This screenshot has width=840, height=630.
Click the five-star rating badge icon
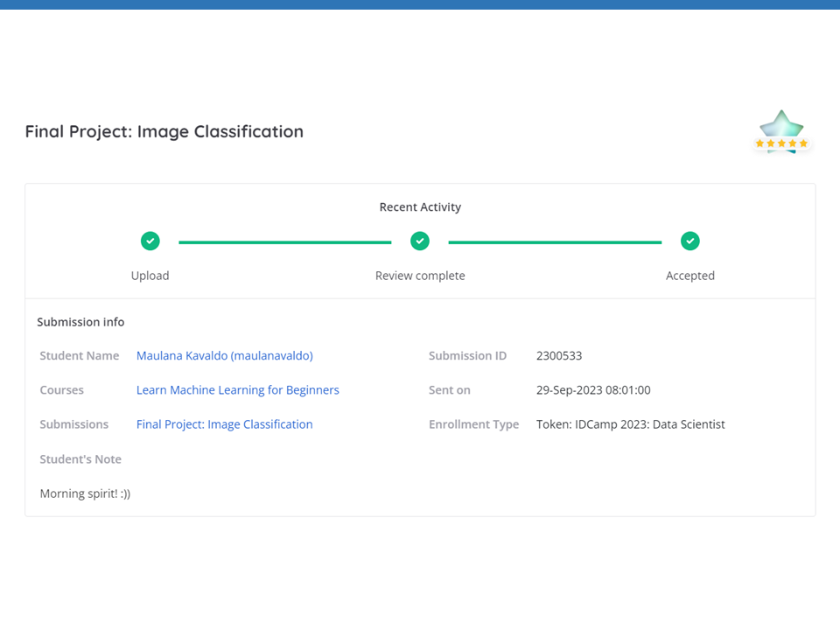(x=781, y=133)
